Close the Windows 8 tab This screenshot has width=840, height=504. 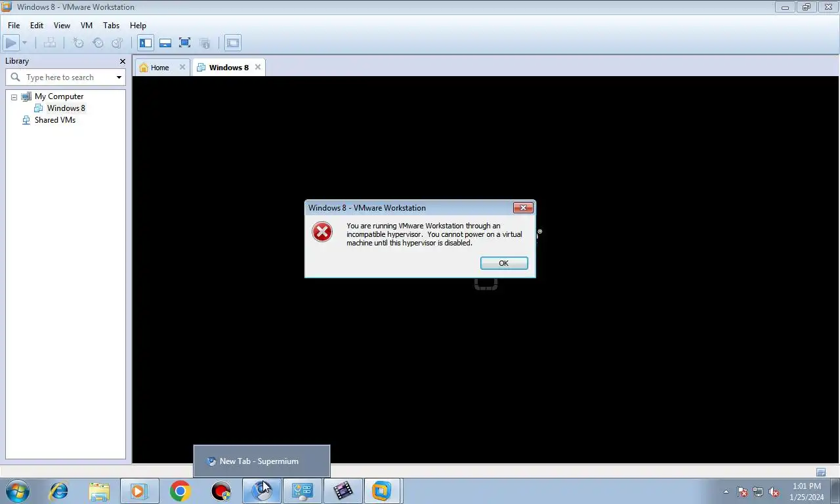tap(258, 67)
